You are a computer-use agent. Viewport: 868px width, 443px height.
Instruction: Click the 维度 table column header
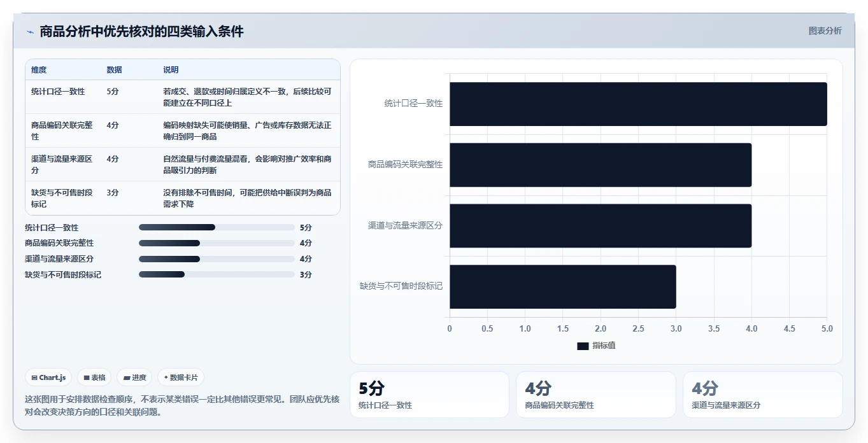tap(39, 70)
